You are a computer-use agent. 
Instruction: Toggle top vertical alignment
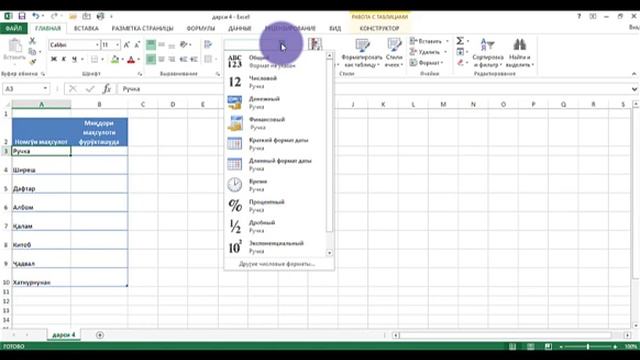151,44
